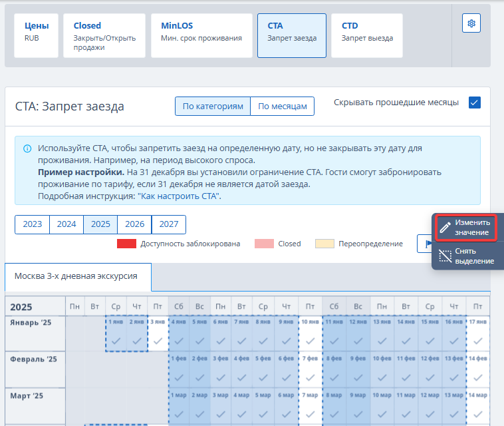Viewport: 504px width, 426px height.
Task: Click the Февраль '25 row header
Action: (35, 369)
